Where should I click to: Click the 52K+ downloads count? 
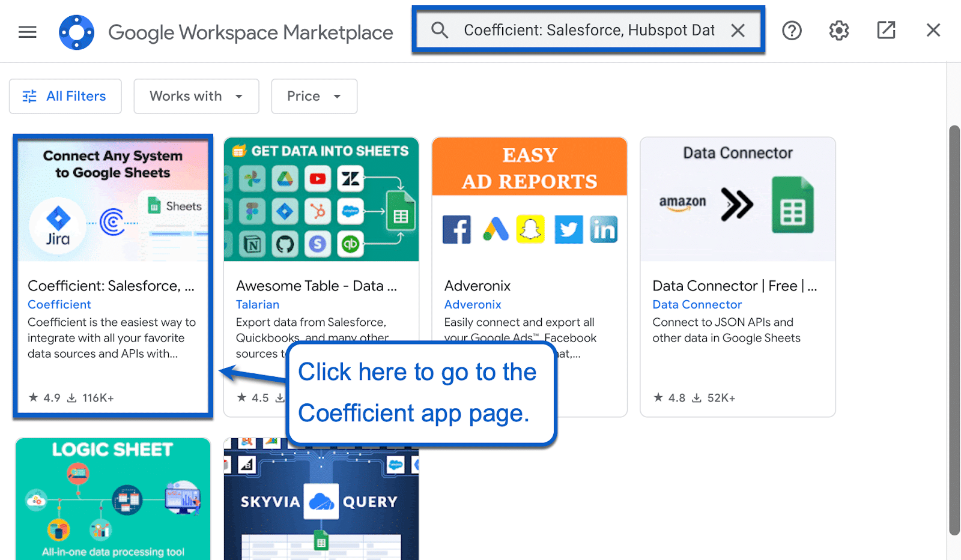(x=714, y=397)
